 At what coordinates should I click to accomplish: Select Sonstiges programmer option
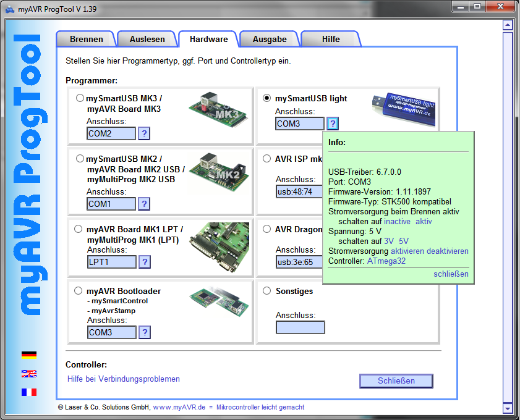266,291
